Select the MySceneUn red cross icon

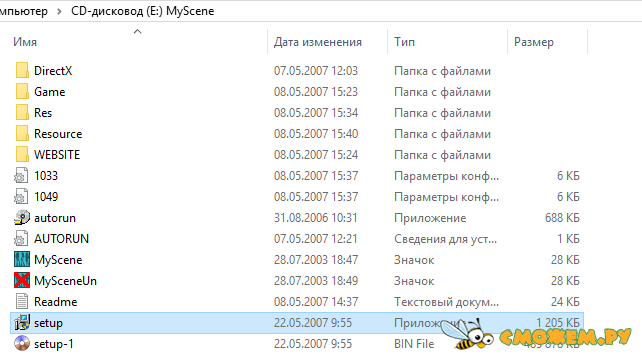pyautogui.click(x=22, y=280)
